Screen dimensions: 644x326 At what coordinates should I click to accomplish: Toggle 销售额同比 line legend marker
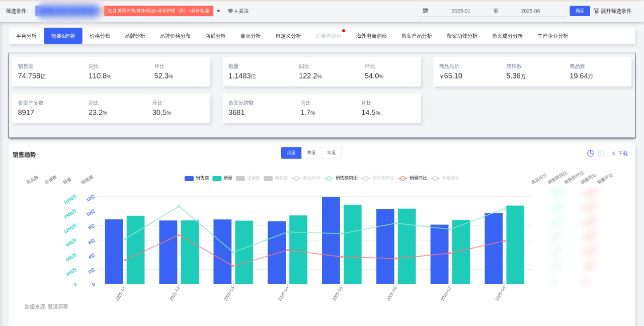point(329,178)
